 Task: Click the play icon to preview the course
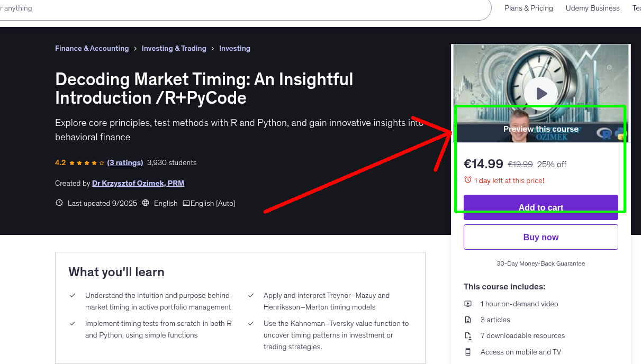[x=540, y=93]
